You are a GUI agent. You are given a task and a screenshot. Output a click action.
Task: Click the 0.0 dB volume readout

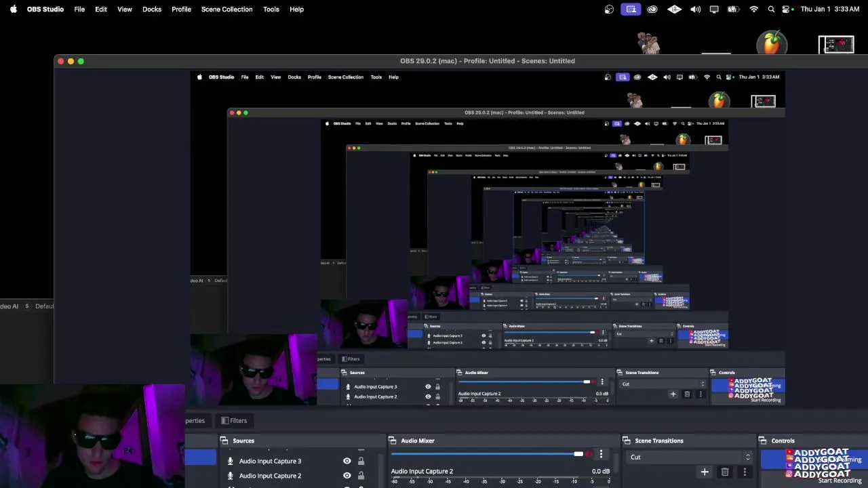point(600,471)
